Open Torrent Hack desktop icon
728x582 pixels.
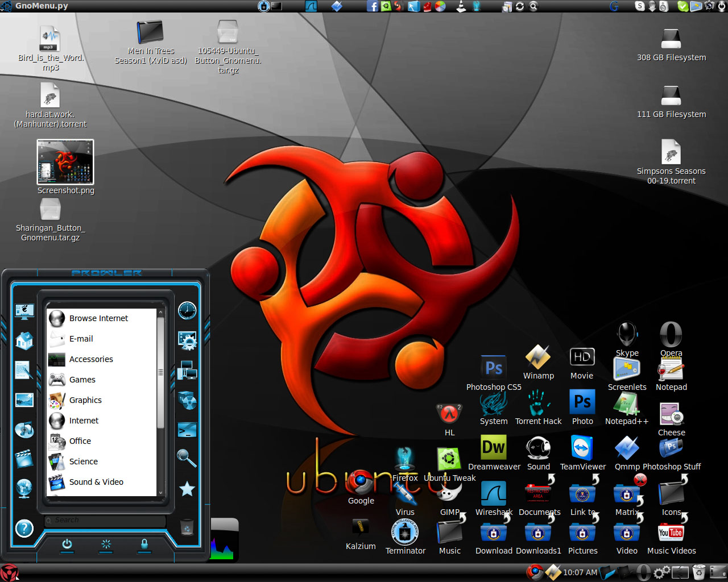[538, 408]
